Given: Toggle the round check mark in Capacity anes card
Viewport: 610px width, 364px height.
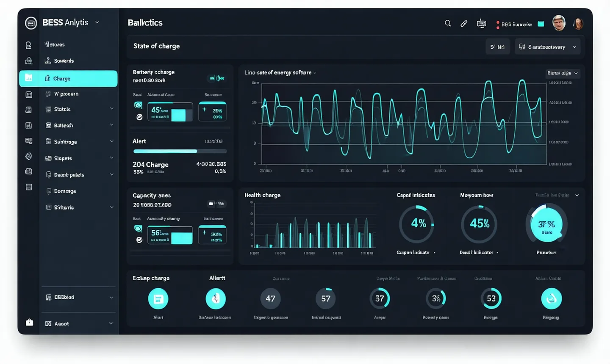Looking at the screenshot, I should 139,240.
